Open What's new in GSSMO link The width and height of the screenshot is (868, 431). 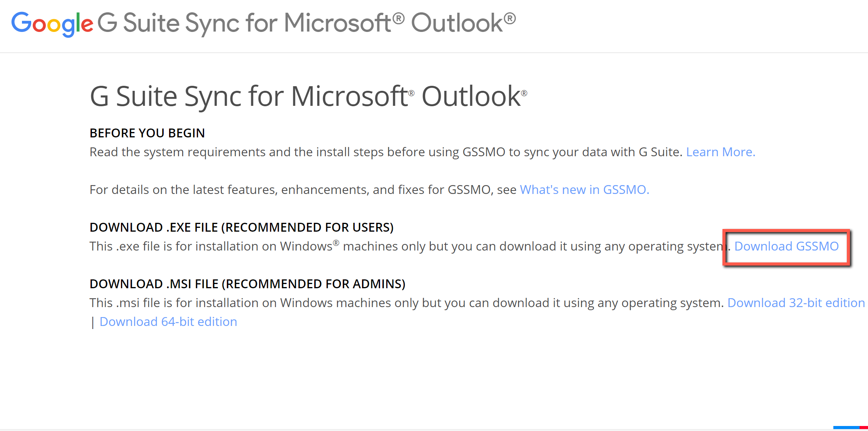click(x=585, y=190)
